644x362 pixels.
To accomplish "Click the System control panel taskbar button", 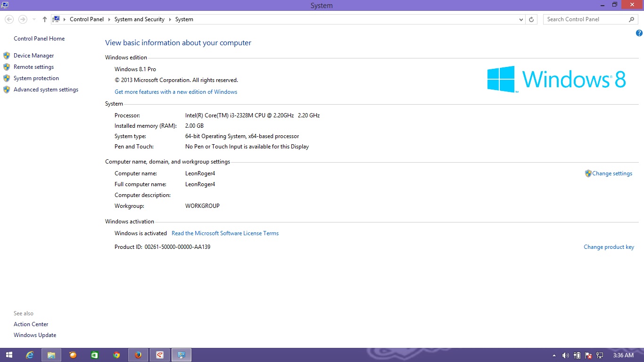I will pyautogui.click(x=182, y=355).
